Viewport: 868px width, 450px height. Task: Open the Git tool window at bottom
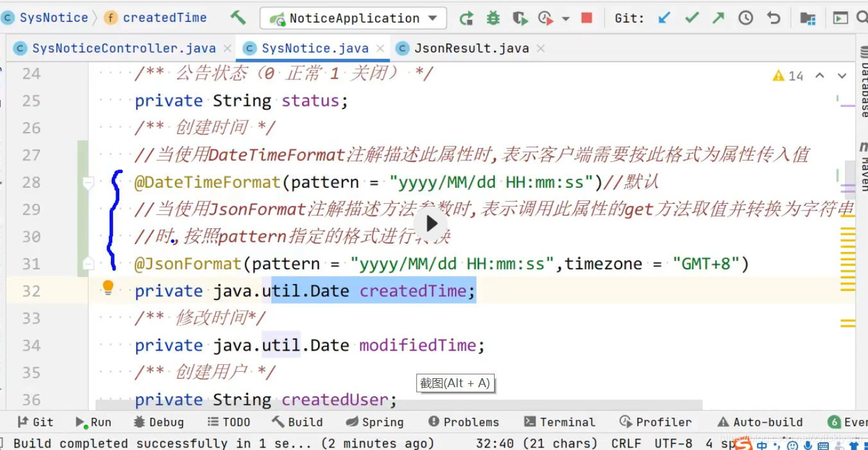point(35,422)
